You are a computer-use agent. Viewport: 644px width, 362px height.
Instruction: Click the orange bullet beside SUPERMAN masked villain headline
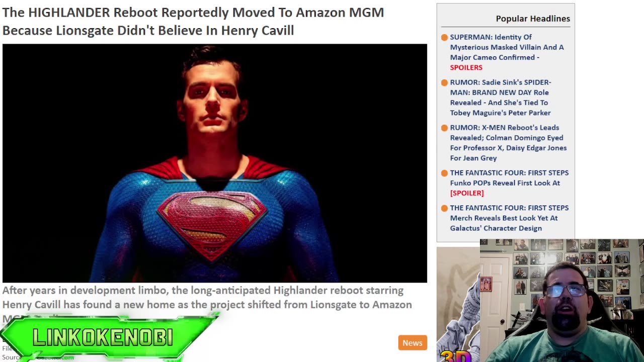click(444, 38)
